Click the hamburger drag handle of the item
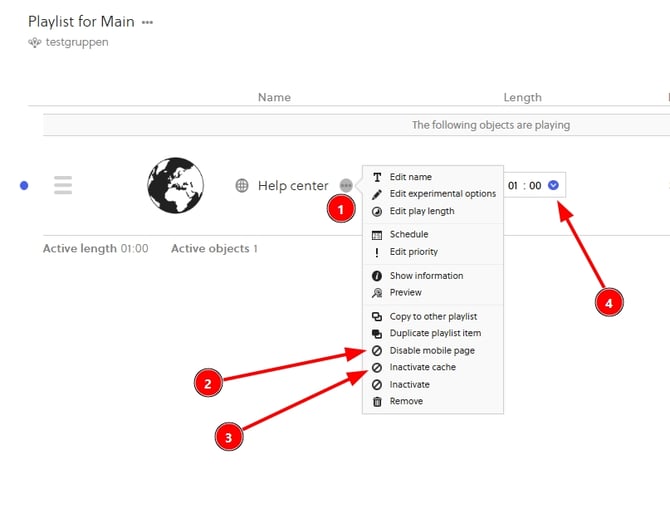 tap(63, 185)
